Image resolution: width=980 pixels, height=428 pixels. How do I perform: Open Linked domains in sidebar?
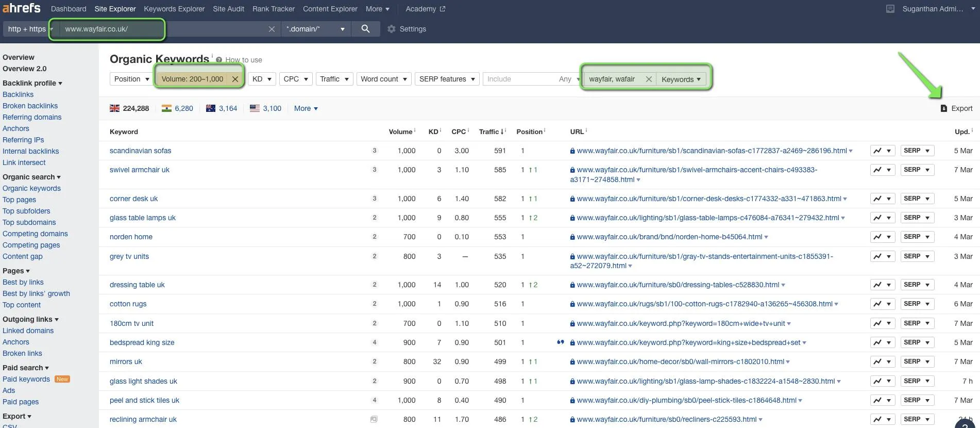tap(28, 331)
